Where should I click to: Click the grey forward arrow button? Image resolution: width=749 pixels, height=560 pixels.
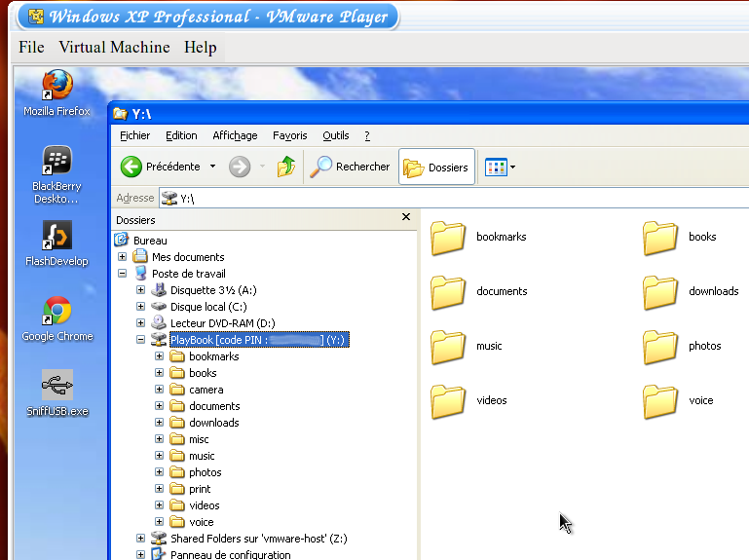point(240,167)
